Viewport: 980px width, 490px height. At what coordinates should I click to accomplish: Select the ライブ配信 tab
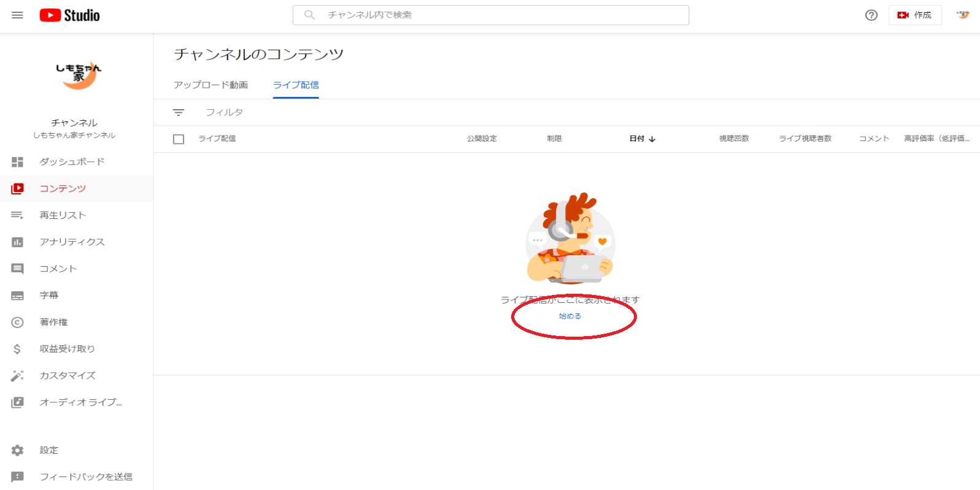tap(296, 85)
